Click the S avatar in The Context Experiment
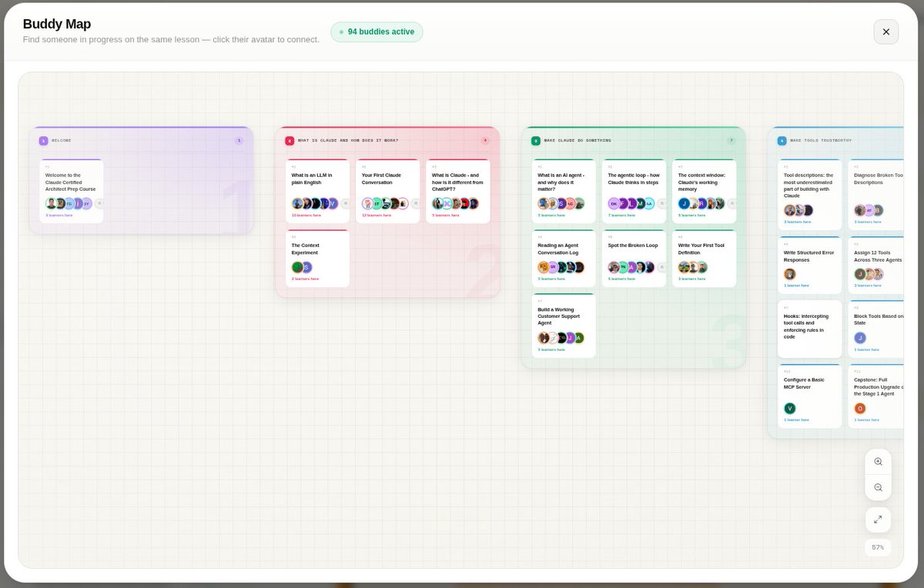Viewport: 924px width, 588px height. tap(306, 267)
